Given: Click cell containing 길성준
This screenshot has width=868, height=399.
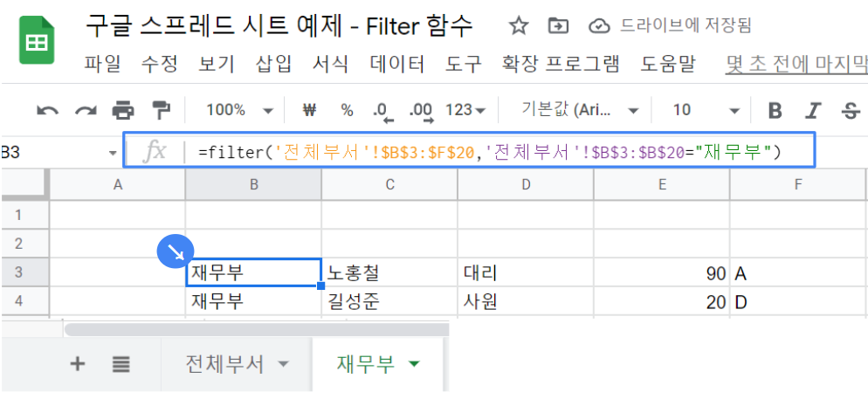Looking at the screenshot, I should (x=389, y=301).
